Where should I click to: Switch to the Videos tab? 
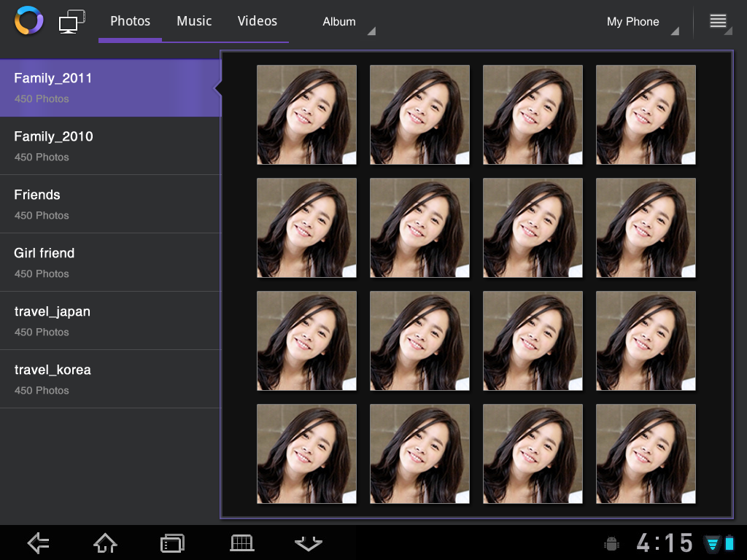point(257,21)
